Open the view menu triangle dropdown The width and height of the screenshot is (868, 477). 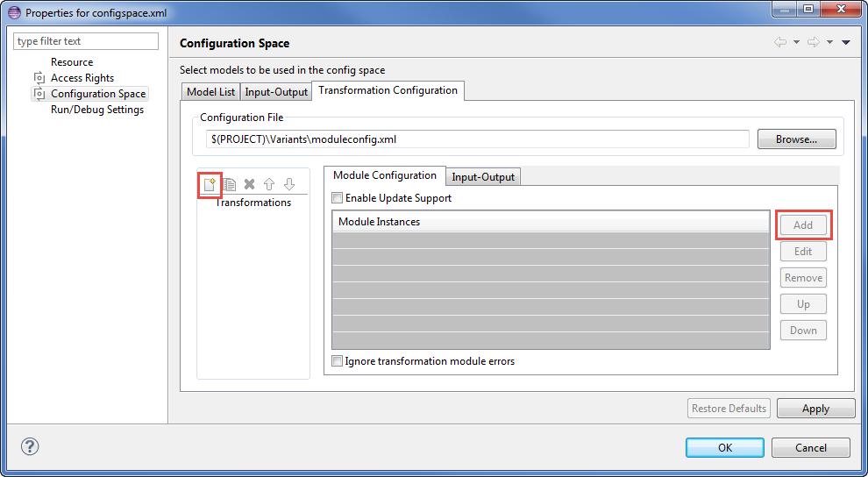845,42
